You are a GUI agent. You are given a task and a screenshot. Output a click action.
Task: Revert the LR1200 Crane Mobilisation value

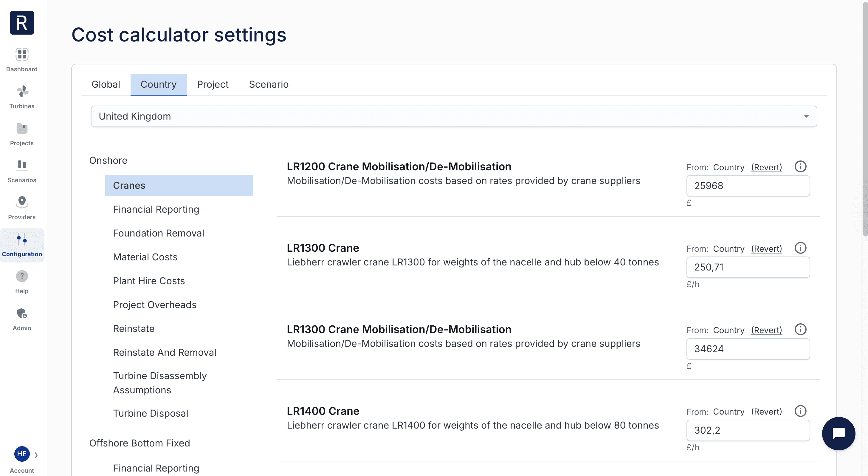click(766, 167)
